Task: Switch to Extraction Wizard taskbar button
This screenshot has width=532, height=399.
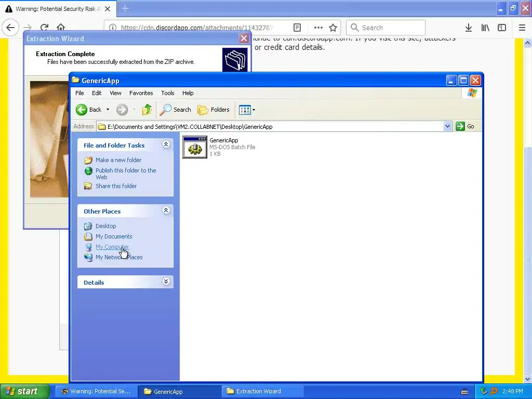Action: pyautogui.click(x=262, y=391)
